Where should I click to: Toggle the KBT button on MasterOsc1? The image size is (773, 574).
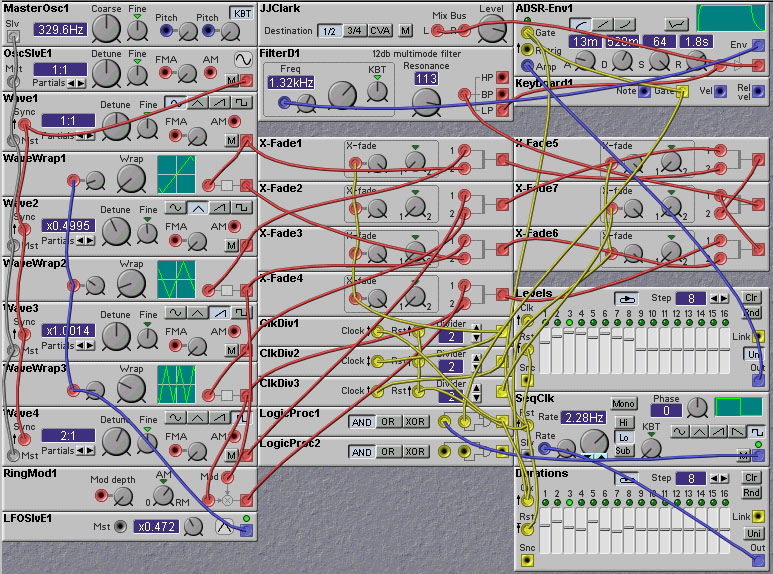241,13
